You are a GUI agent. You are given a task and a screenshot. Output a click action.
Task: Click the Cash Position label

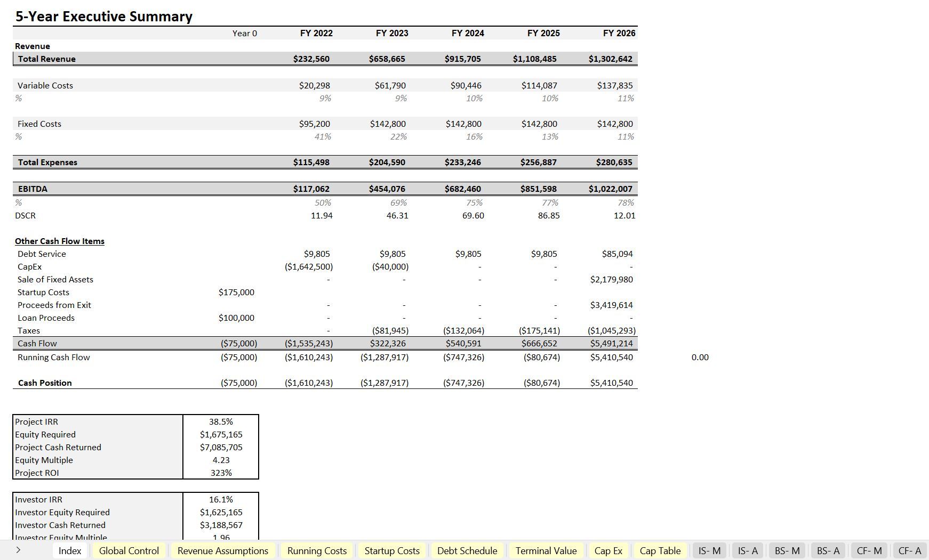pyautogui.click(x=45, y=383)
